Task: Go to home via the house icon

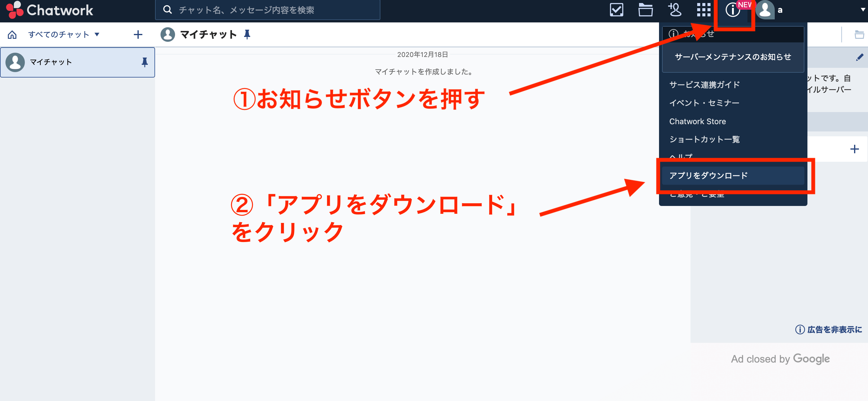Action: [x=12, y=34]
